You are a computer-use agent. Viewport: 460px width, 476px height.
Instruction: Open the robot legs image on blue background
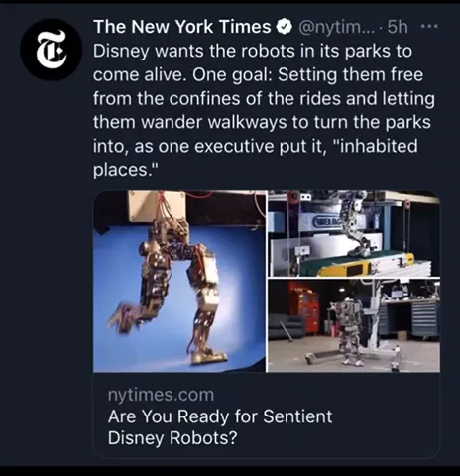pyautogui.click(x=179, y=282)
